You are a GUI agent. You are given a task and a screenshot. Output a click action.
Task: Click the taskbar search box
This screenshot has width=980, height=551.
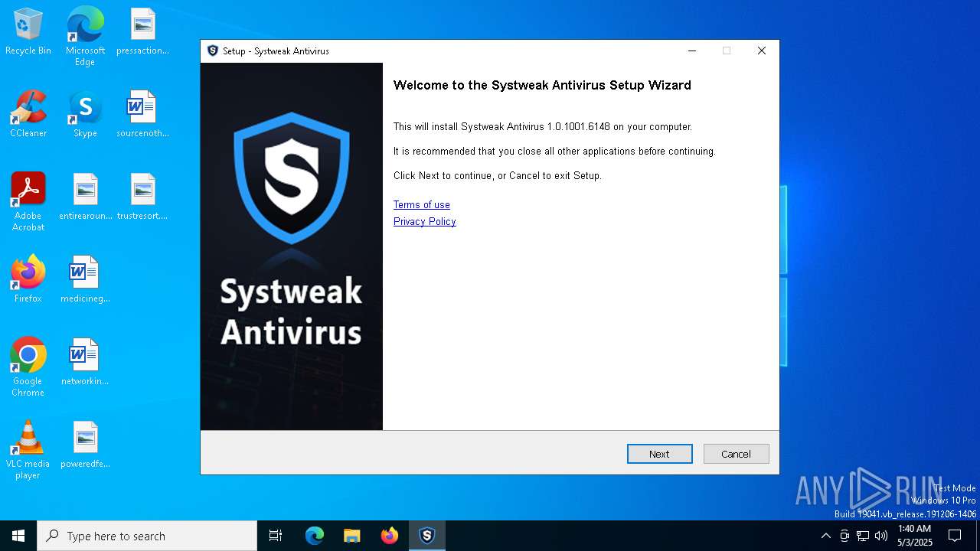pos(147,536)
